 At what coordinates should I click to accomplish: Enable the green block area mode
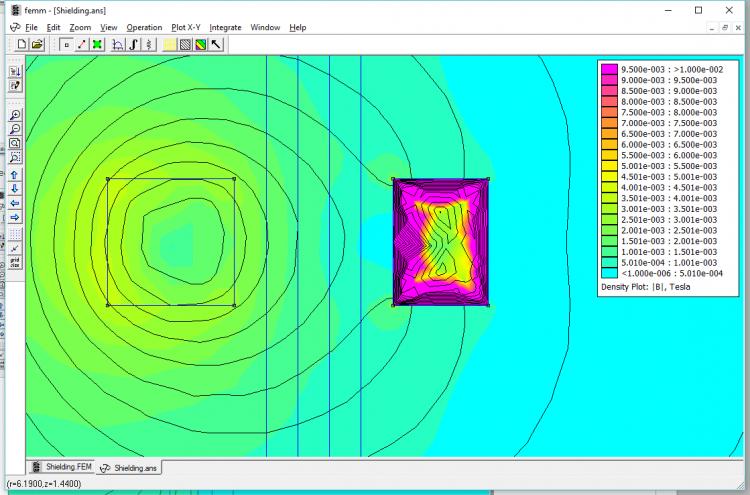pos(96,44)
